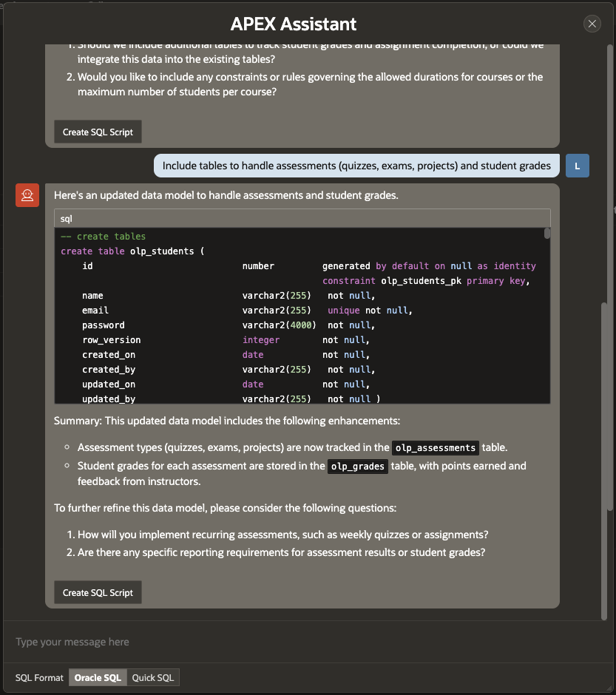Screen dimensions: 616x695
Task: Click the recurring assessments question text
Action: point(282,535)
